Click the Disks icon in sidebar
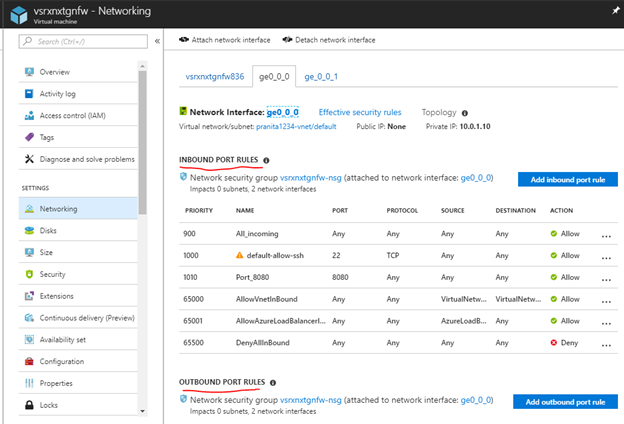The width and height of the screenshot is (624, 424). 29,231
